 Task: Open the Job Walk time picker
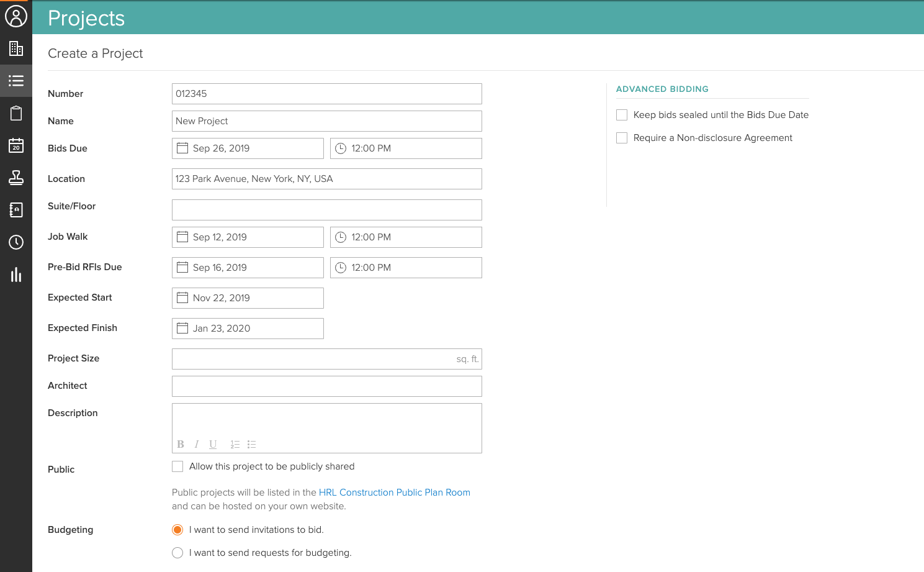(406, 237)
